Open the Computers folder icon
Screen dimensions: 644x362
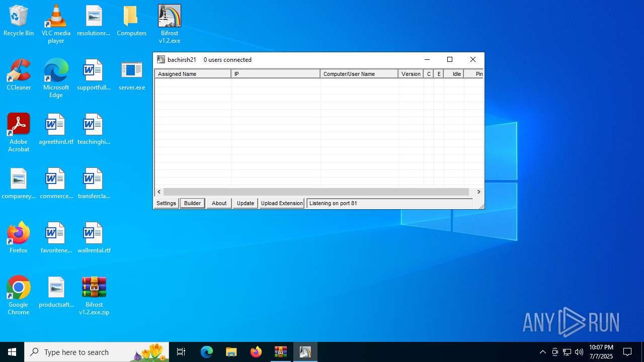(131, 21)
